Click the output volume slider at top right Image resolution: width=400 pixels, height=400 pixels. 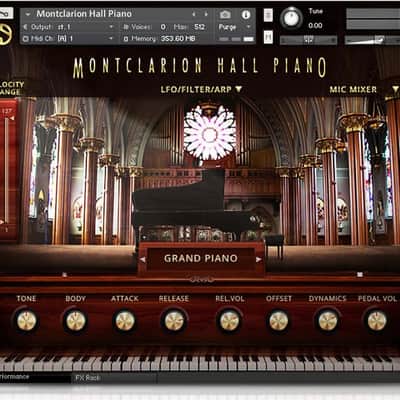tap(372, 40)
